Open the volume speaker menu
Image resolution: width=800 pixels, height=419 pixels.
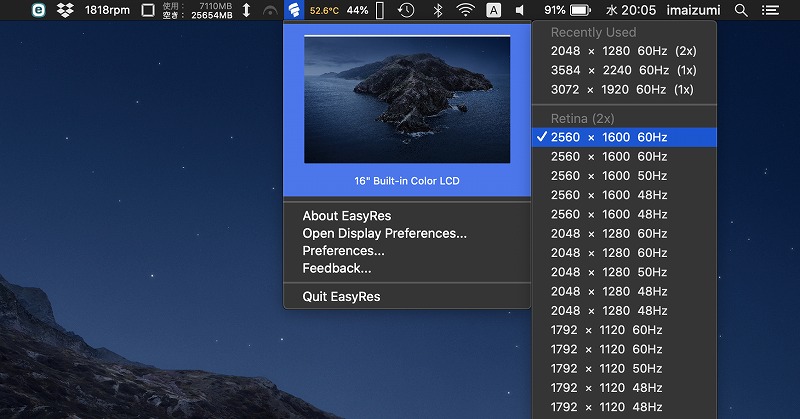[x=519, y=10]
